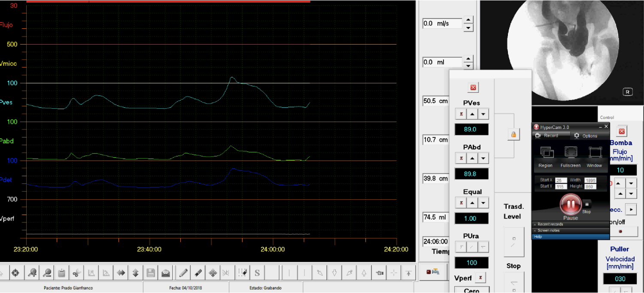Click the envelope mail icon

[x=165, y=273]
